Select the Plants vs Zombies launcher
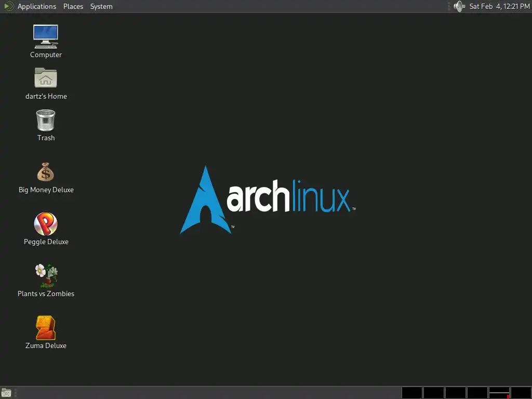The image size is (532, 399). (x=46, y=281)
